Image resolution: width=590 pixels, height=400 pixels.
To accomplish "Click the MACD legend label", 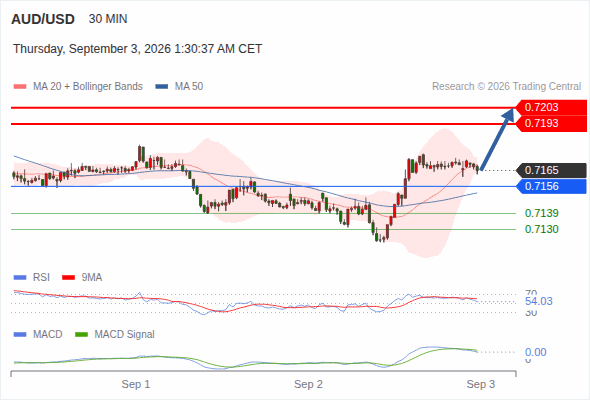I will pos(47,334).
